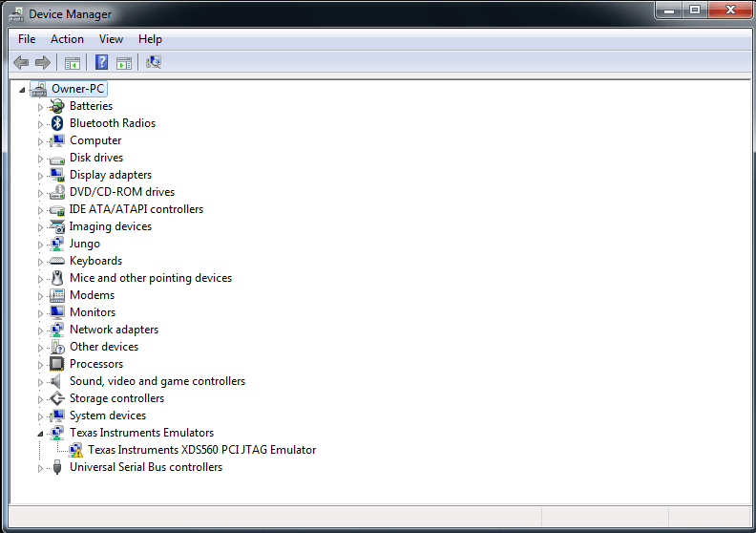This screenshot has width=756, height=533.
Task: Click the Computer category icon
Action: pos(57,140)
